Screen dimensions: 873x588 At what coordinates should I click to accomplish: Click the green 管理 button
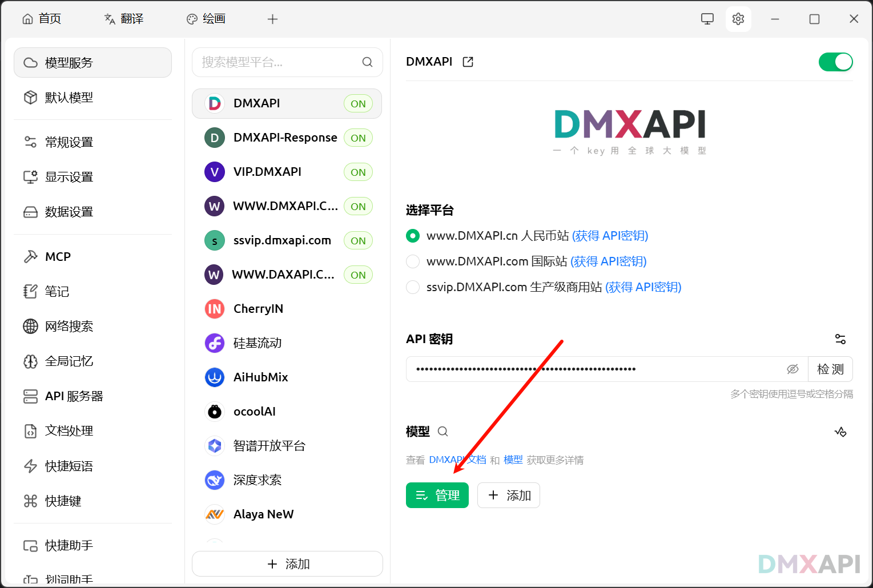coord(437,495)
